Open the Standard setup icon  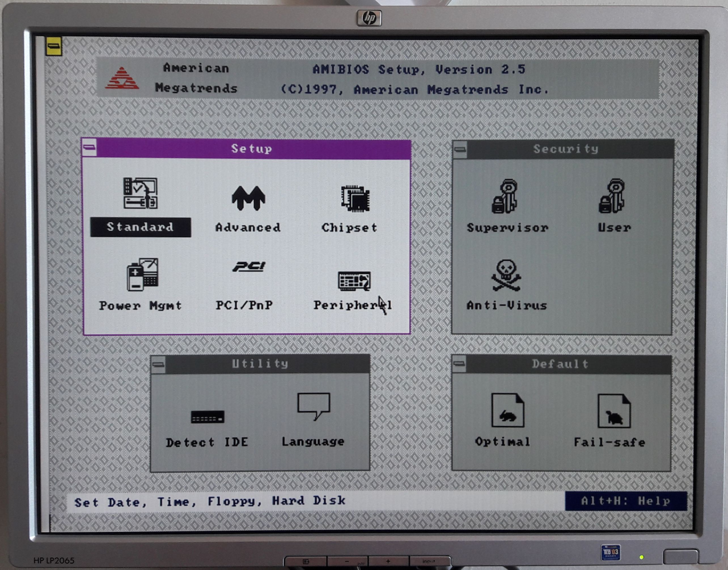click(140, 193)
